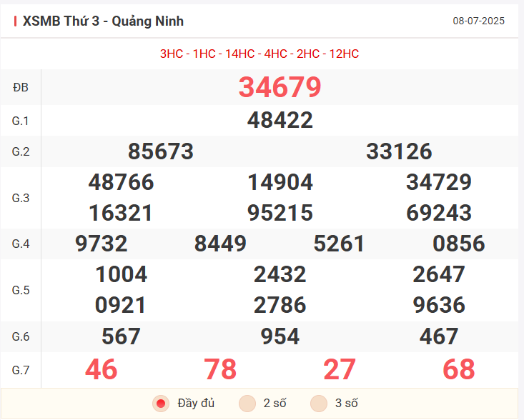Click G.4 number 8449
524x420 pixels.
coord(220,244)
